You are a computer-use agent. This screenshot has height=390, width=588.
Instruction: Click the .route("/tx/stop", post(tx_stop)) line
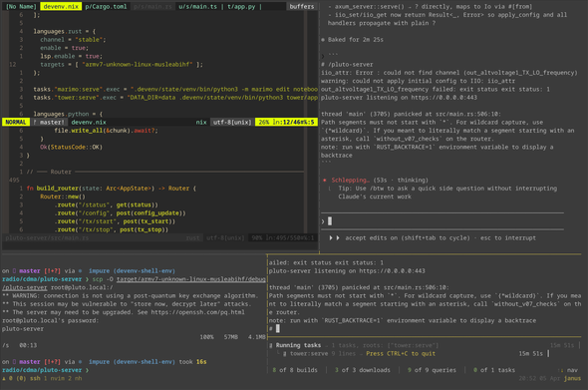tap(112, 229)
